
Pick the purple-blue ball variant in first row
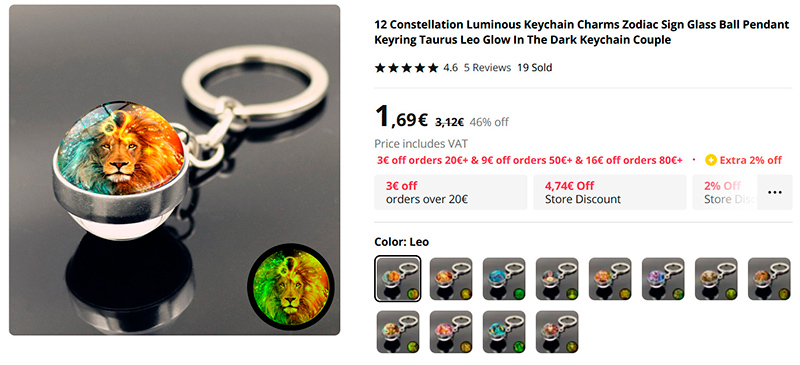[663, 279]
